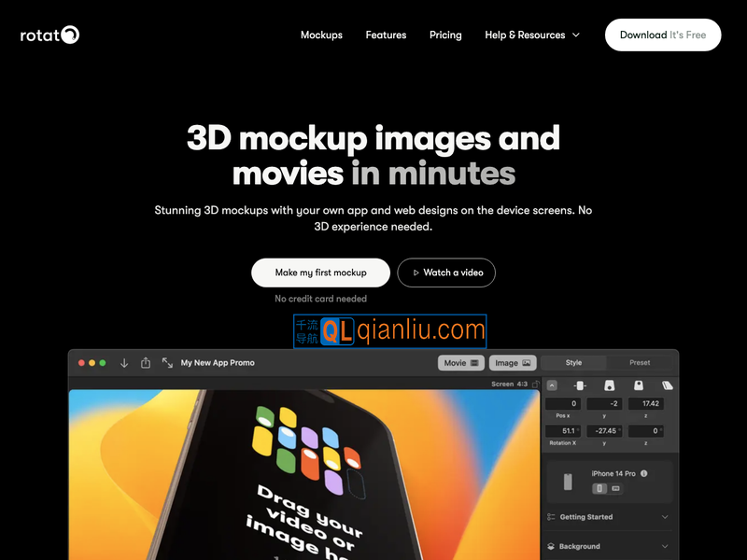The image size is (747, 560).
Task: Click the rotato logo in the header
Action: (x=49, y=35)
